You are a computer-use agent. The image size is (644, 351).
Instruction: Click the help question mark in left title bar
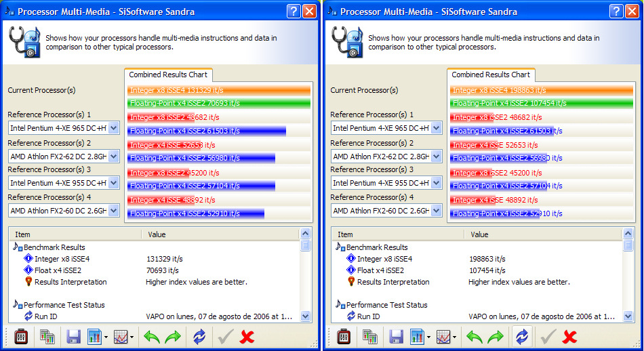293,12
